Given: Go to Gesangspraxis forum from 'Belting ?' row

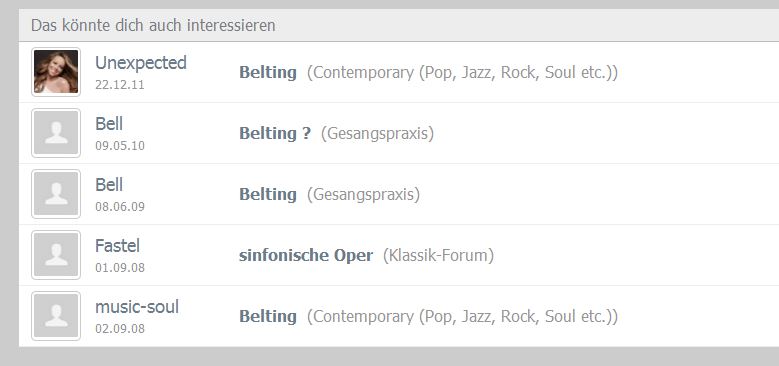Looking at the screenshot, I should click(377, 134).
